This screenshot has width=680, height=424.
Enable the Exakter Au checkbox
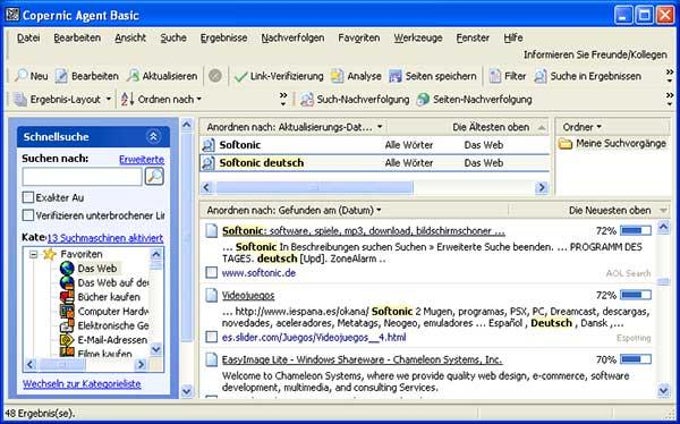pyautogui.click(x=28, y=198)
